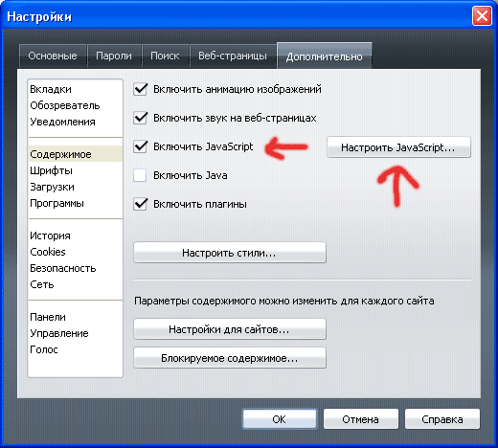This screenshot has width=498, height=448.
Task: Select the 'Веб-страницы' tab
Action: point(233,56)
